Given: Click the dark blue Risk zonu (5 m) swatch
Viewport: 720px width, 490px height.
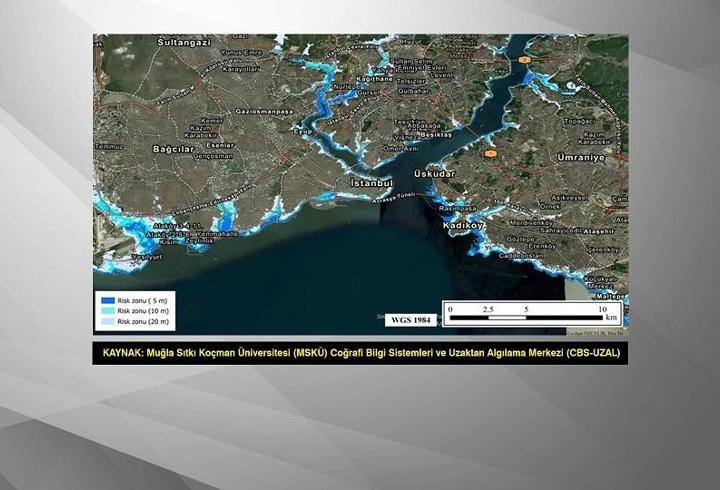Looking at the screenshot, I should point(107,300).
